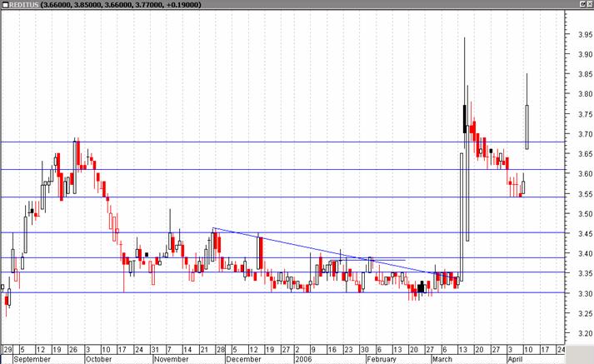Close the REDITUS chart window
This screenshot has width=594, height=364.
(x=590, y=4)
